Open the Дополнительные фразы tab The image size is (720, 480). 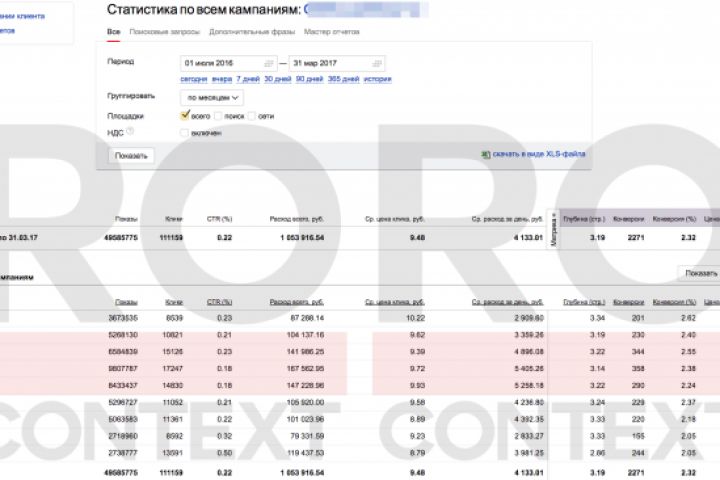tap(252, 32)
